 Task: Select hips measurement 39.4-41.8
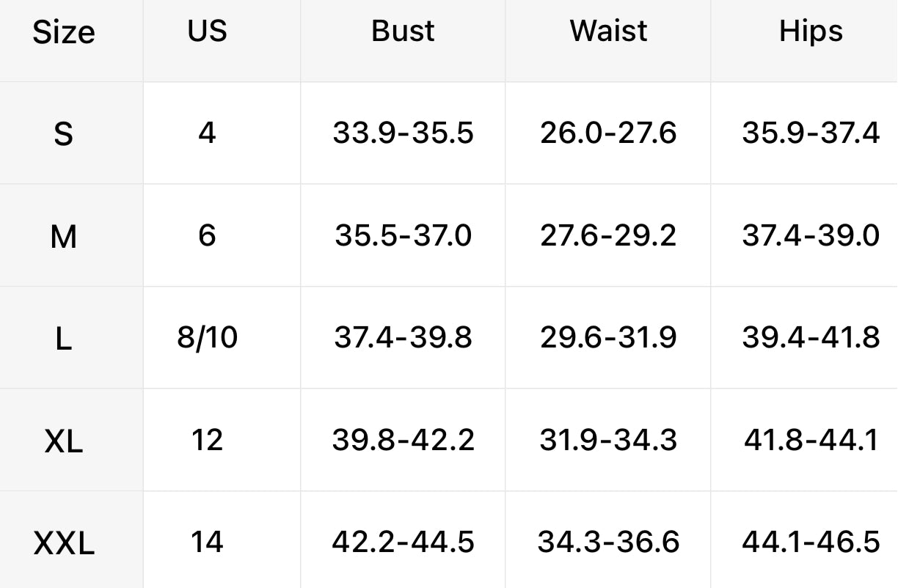pos(811,338)
